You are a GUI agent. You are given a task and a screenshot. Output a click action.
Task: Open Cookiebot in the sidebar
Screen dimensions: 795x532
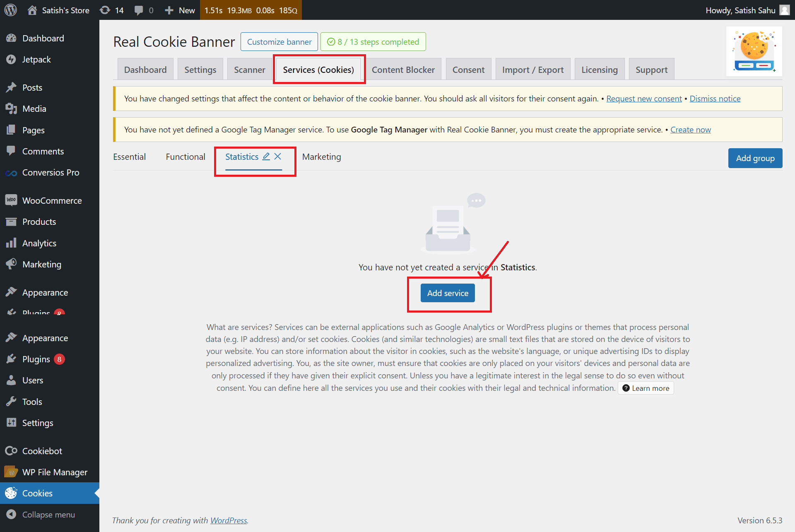[x=42, y=451]
